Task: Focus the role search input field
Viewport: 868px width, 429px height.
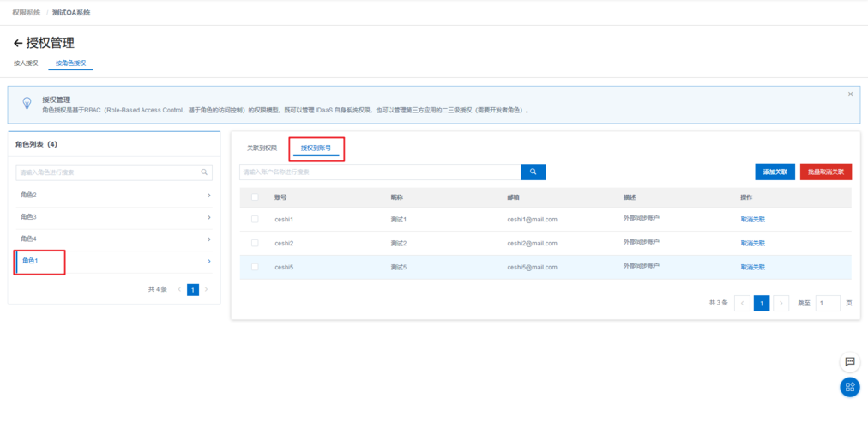Action: click(x=114, y=172)
